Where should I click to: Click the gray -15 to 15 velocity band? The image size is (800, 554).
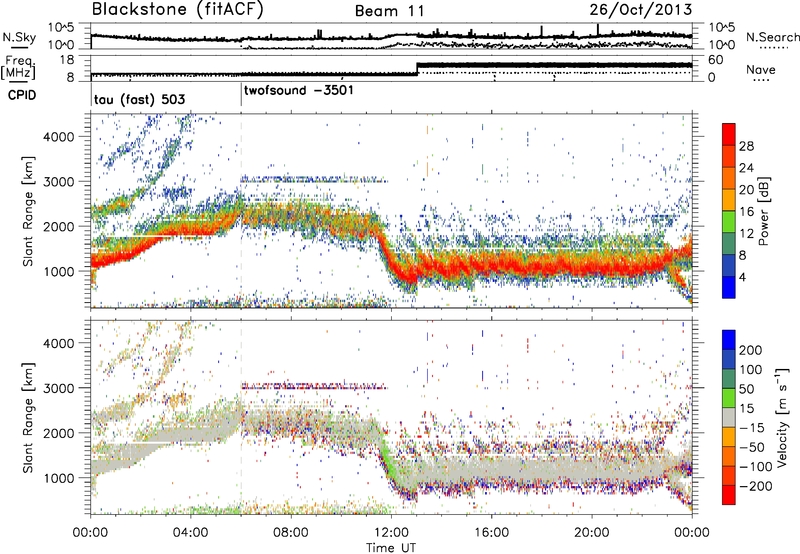729,418
